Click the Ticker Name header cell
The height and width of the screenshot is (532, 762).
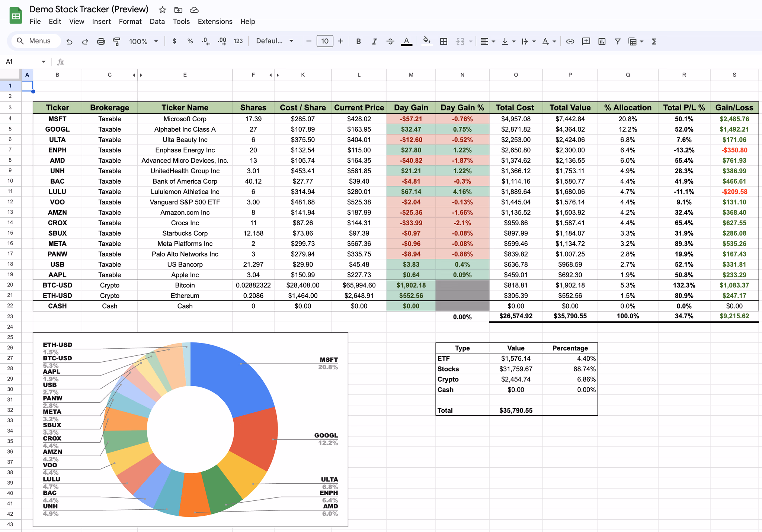coord(185,108)
